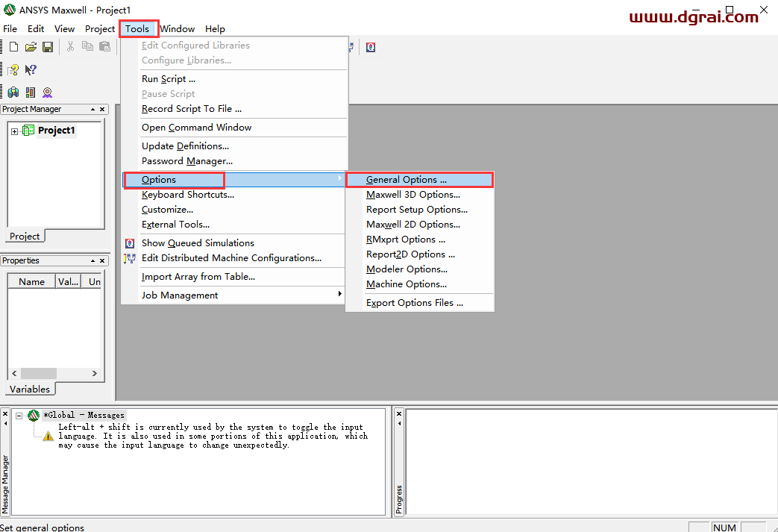The width and height of the screenshot is (778, 532).
Task: Click the RMxprt design insert icon
Action: 47,93
